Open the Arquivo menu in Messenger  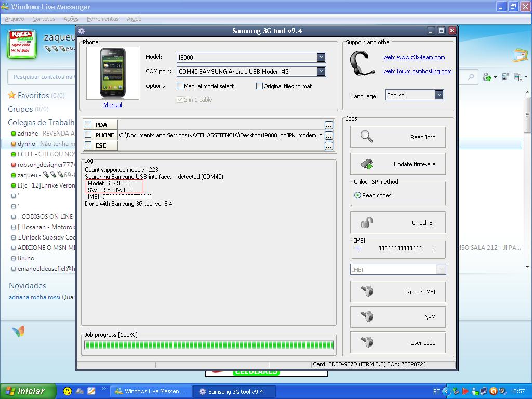pyautogui.click(x=14, y=19)
